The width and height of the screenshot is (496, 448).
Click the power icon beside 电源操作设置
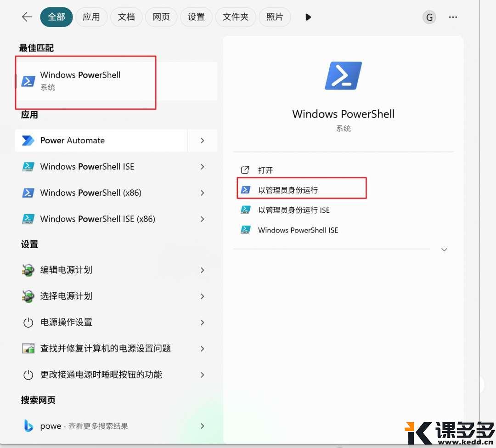pyautogui.click(x=28, y=323)
